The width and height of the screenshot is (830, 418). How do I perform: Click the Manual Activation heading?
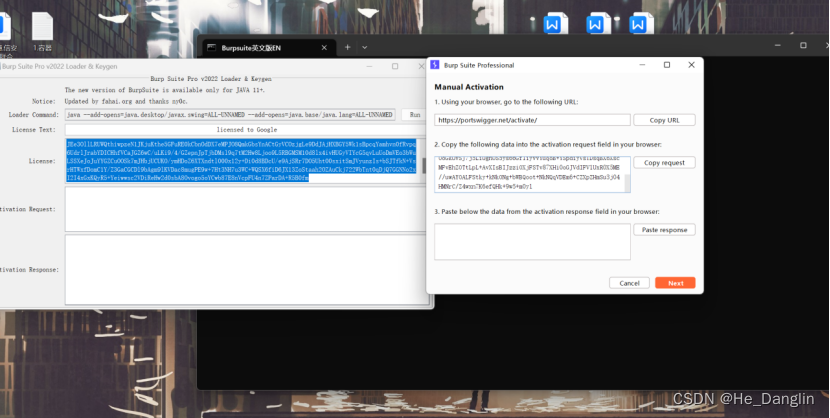tap(469, 87)
